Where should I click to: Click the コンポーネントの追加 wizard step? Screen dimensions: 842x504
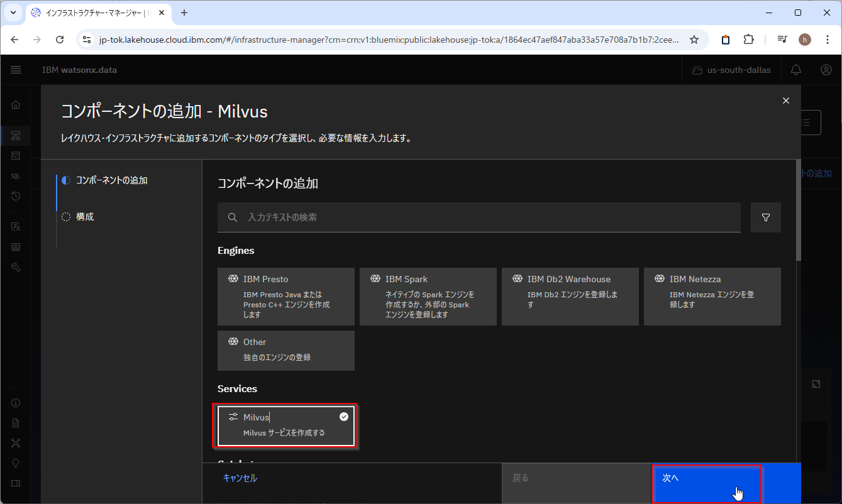(x=111, y=180)
